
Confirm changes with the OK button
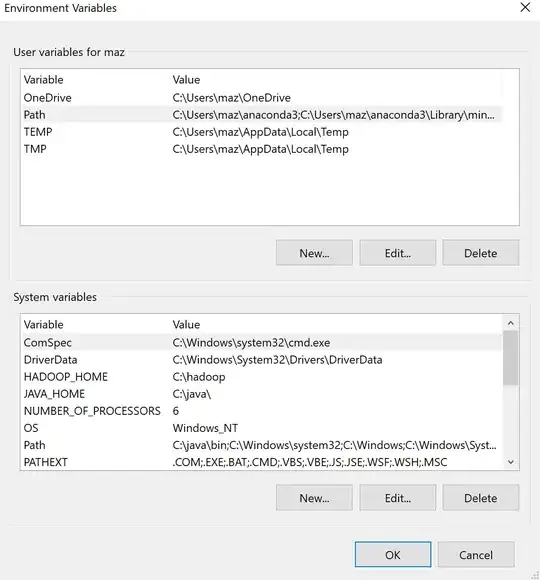(393, 554)
